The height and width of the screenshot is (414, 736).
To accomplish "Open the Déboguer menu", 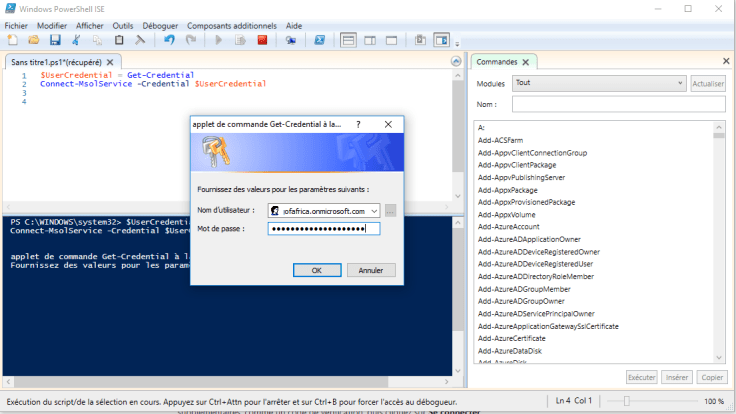I will click(159, 23).
